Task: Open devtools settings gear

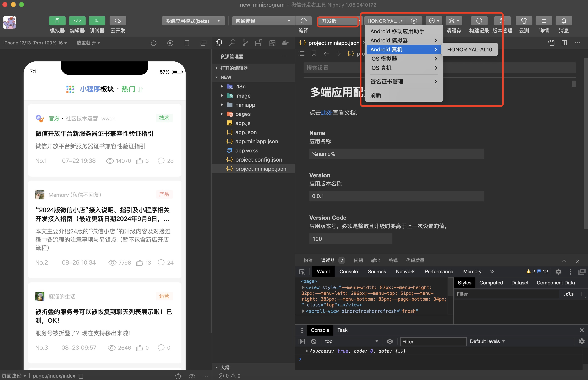Action: 558,272
